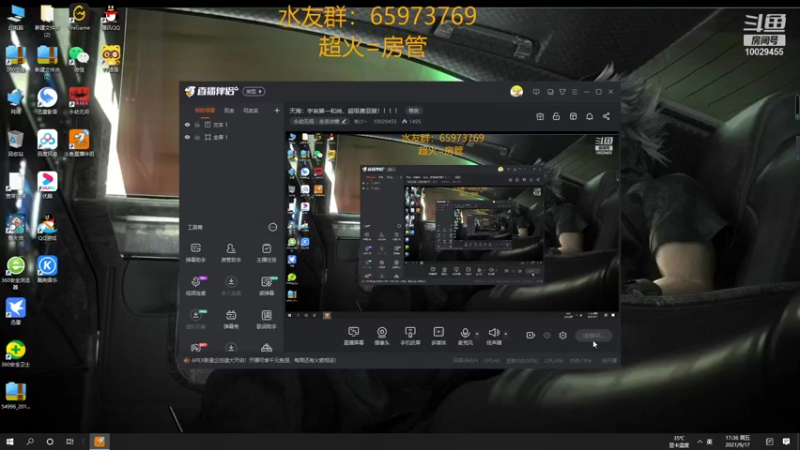Viewport: 800px width, 450px height.
Task: Open the 主播任务 tool
Action: coord(266,253)
